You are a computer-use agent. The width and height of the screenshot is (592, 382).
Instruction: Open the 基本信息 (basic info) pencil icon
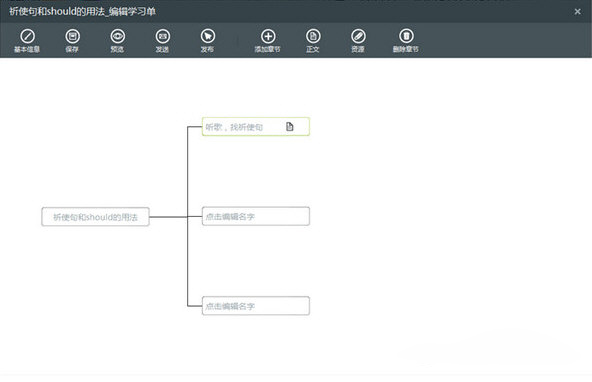point(27,36)
